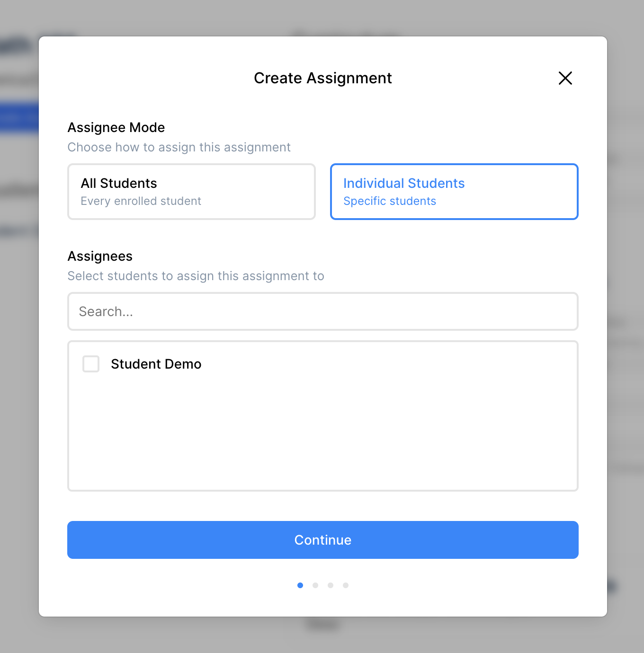
Task: Jump to the second step dot
Action: tap(315, 585)
